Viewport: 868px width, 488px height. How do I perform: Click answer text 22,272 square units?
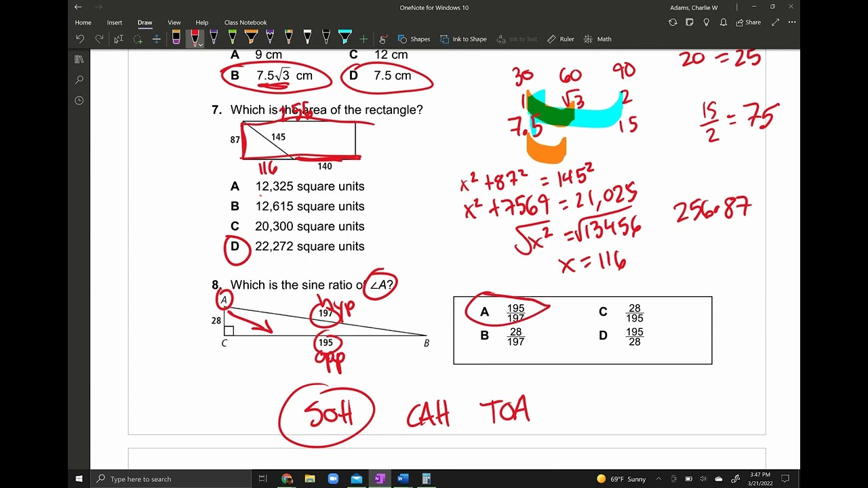click(310, 247)
